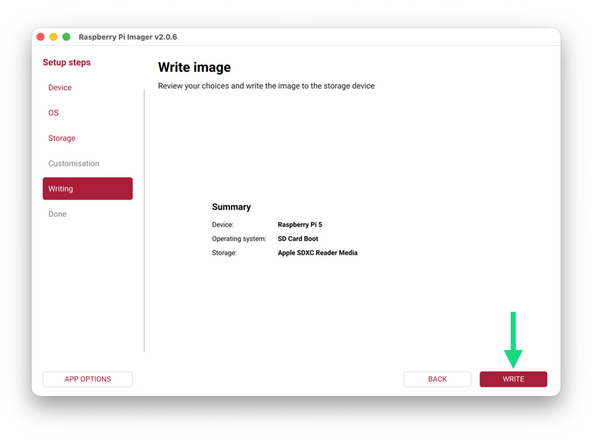Screen dimensions: 592x444
Task: Click the 'Device:' summary label
Action: pos(223,225)
